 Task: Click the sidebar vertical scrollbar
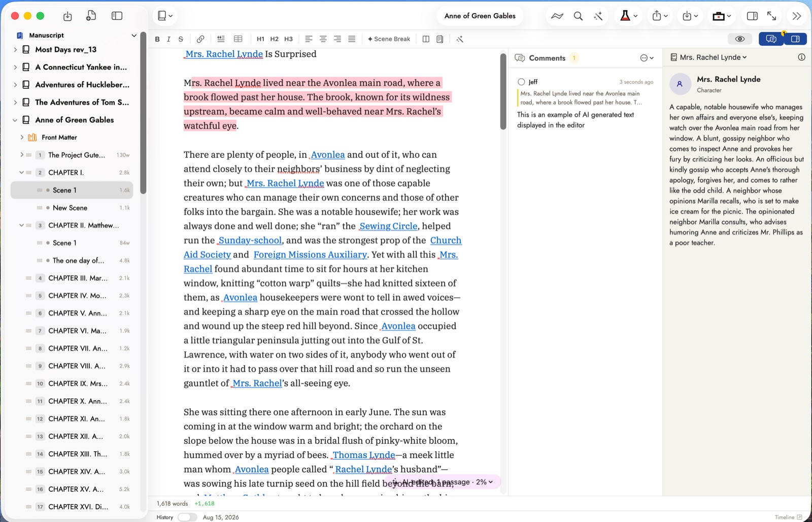coord(143,113)
